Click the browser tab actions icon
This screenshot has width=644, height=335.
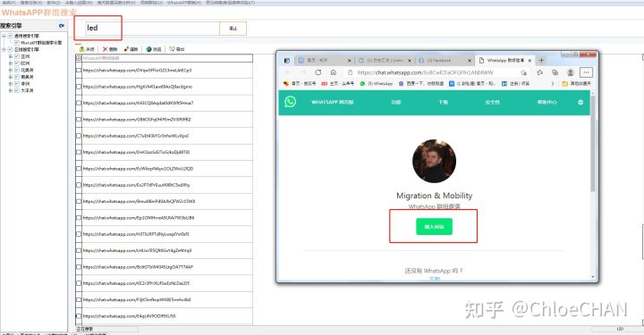coord(287,61)
